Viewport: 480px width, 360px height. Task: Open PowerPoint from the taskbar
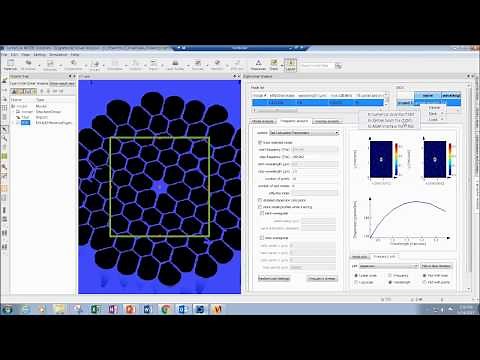tap(130, 309)
